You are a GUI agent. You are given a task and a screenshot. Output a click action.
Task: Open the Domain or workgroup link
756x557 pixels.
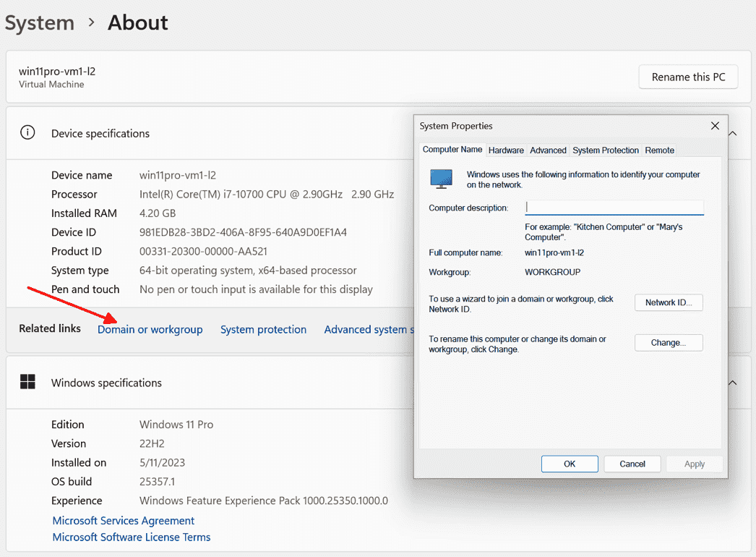(150, 330)
